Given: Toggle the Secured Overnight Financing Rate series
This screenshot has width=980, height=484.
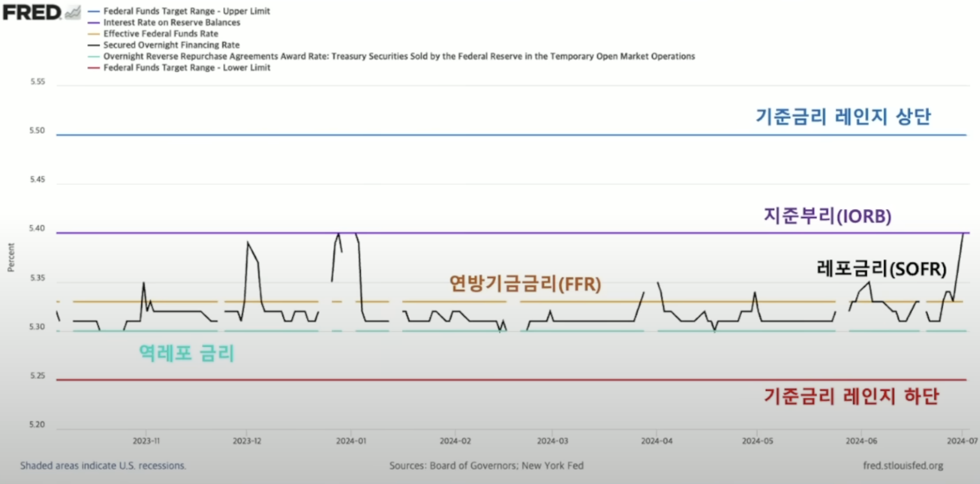Looking at the screenshot, I should tap(171, 45).
